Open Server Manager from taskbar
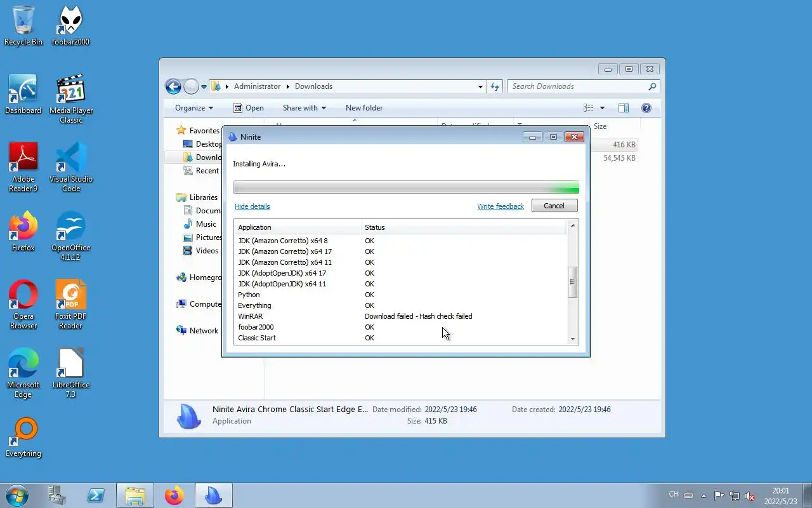Viewport: 812px width, 508px height. point(58,495)
